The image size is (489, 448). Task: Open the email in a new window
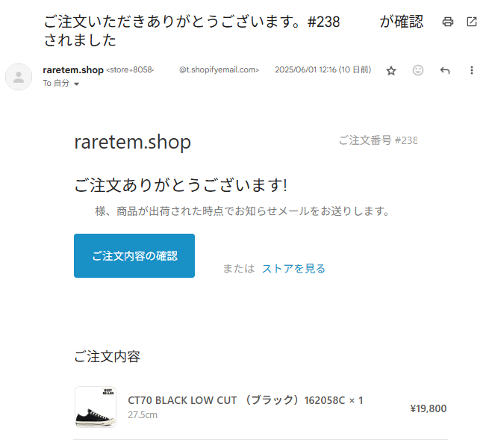pos(472,22)
